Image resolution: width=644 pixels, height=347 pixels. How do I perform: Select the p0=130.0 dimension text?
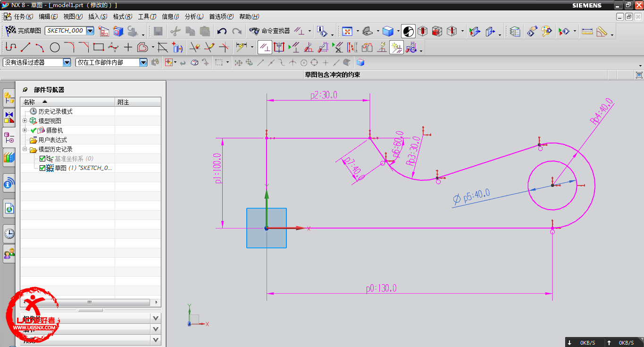pyautogui.click(x=381, y=288)
